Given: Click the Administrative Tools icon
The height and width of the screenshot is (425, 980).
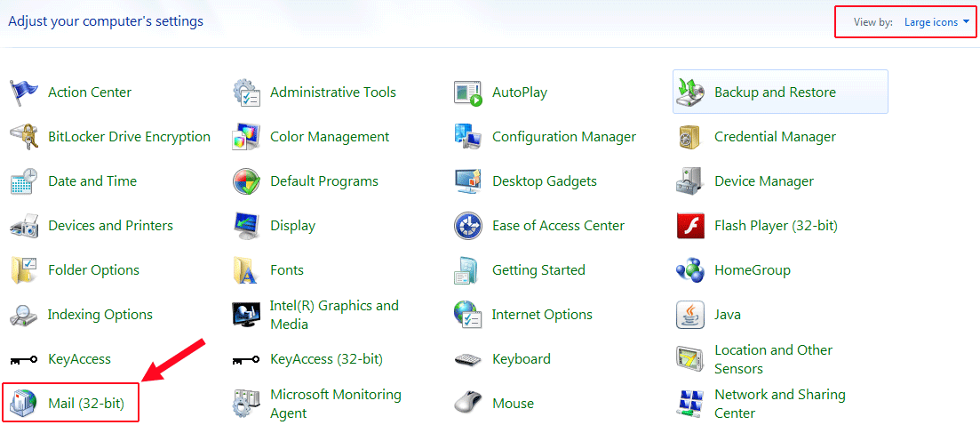Looking at the screenshot, I should pos(247,92).
